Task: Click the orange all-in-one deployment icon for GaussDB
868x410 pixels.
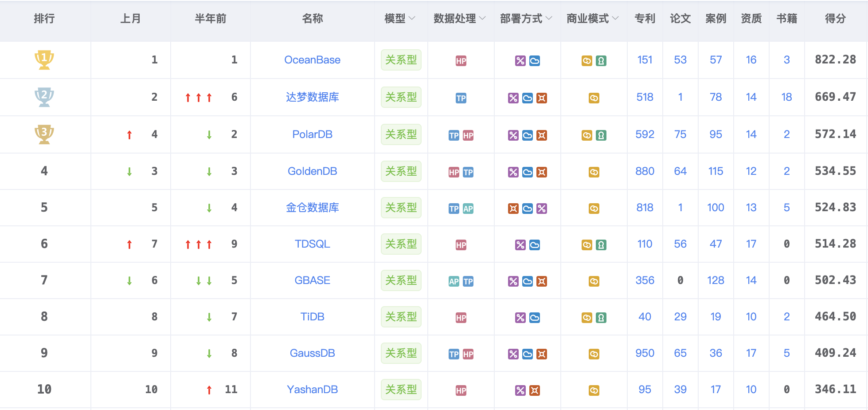Action: [x=541, y=354]
